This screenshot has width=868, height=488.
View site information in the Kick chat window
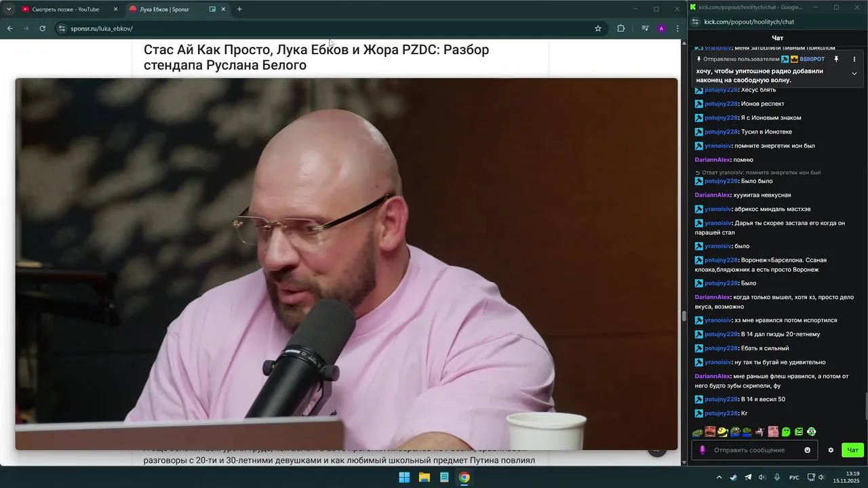point(694,22)
